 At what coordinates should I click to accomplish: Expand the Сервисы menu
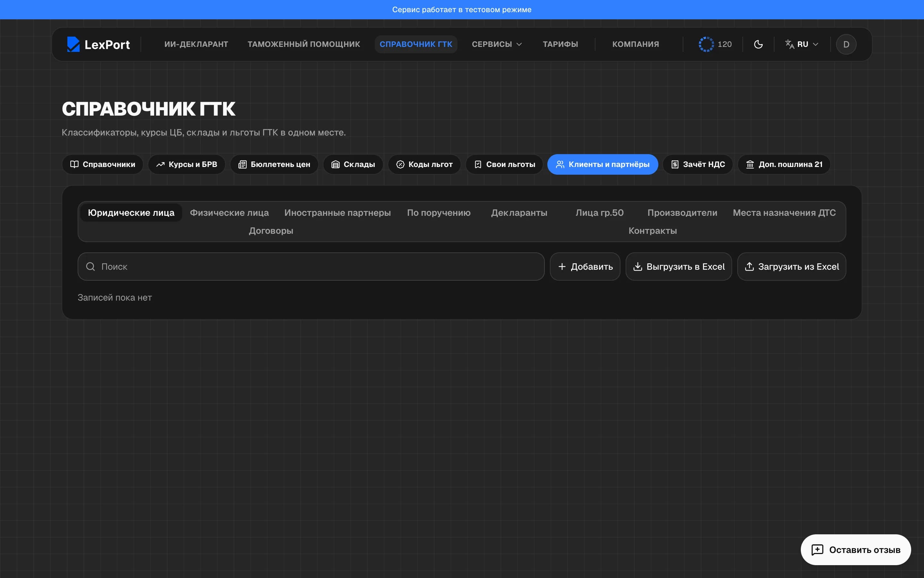click(x=496, y=44)
